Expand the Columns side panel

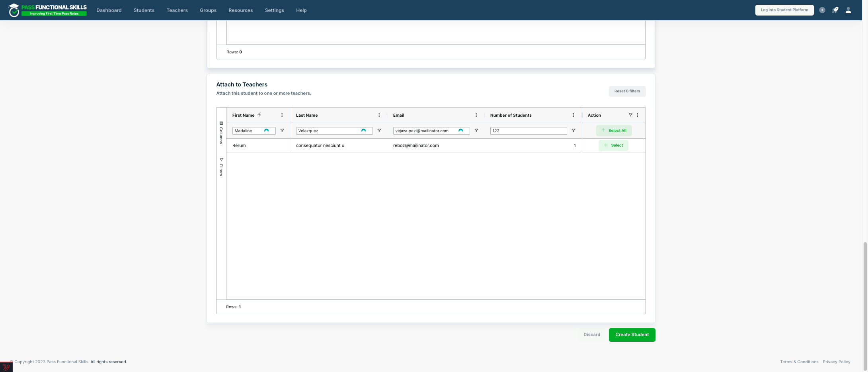click(221, 133)
